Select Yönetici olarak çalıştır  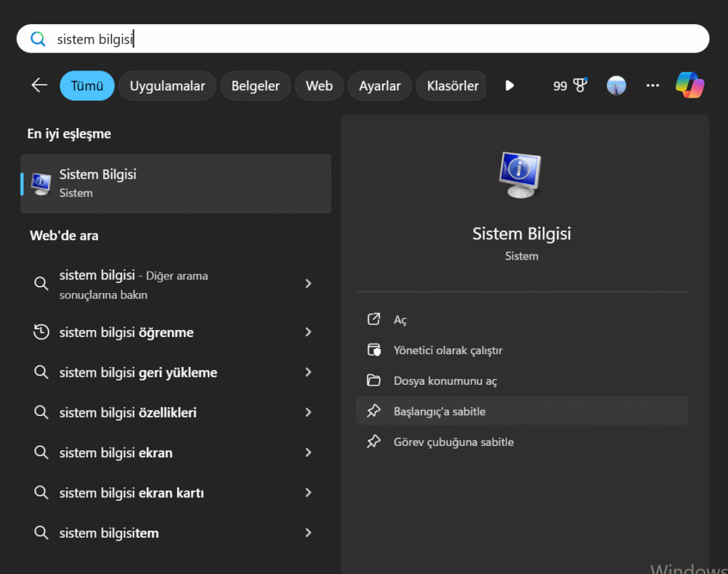(x=448, y=351)
